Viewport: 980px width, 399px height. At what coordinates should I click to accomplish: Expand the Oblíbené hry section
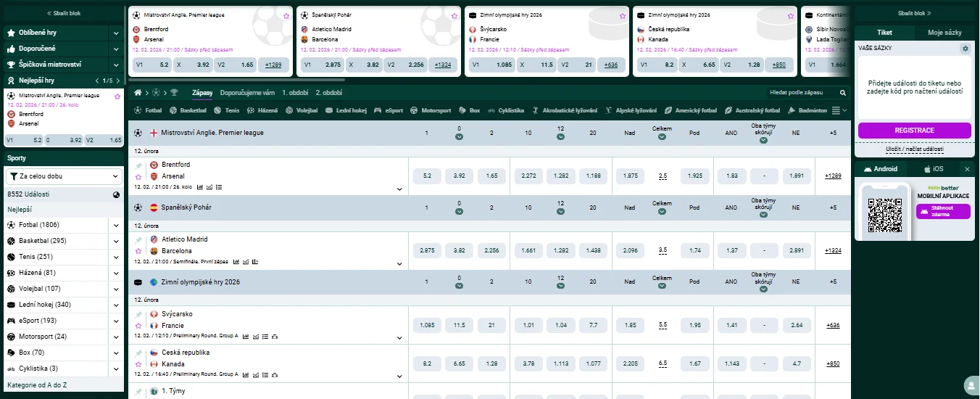116,33
